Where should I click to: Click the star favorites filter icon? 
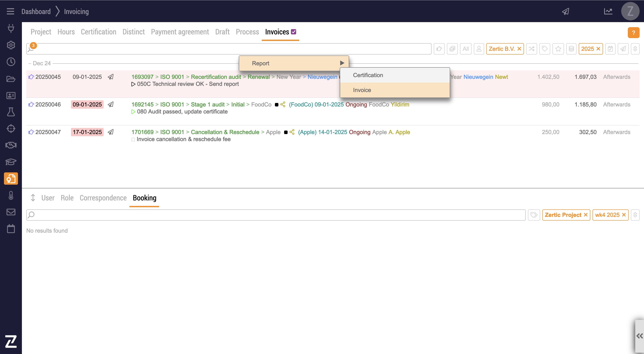point(558,49)
